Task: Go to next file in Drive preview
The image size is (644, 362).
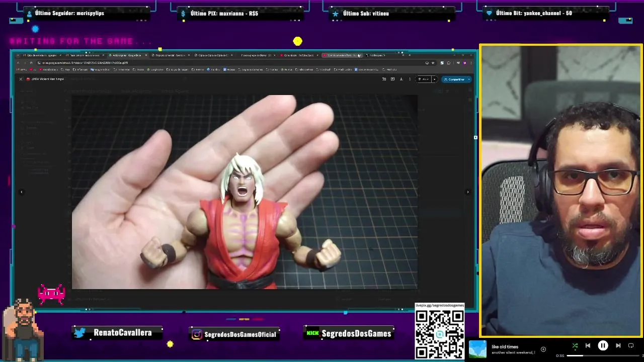Action: point(467,192)
